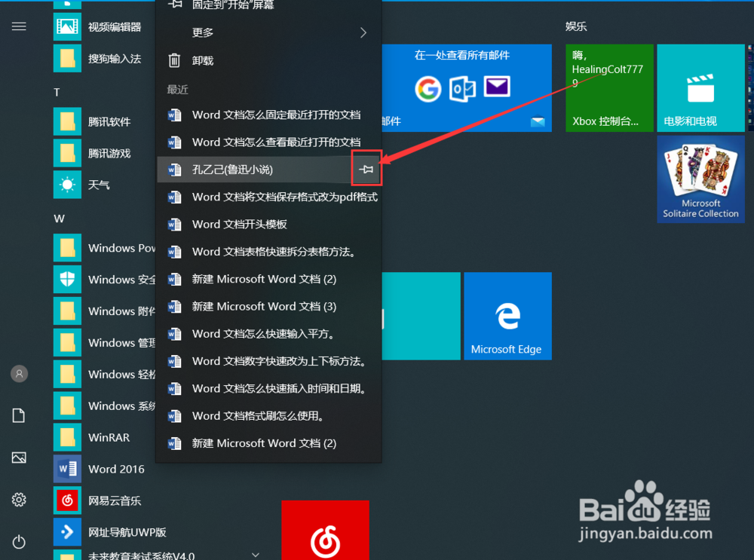
Task: Open Settings gear in Start sidebar
Action: (19, 500)
